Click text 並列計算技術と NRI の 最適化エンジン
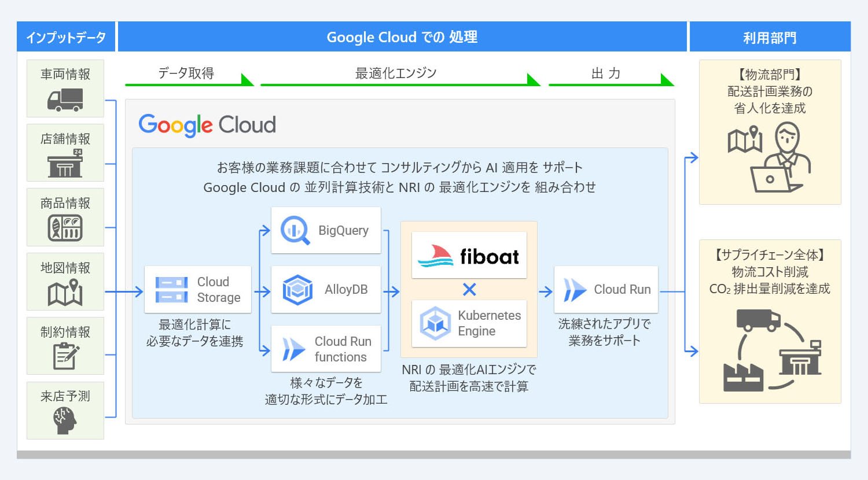The width and height of the screenshot is (868, 480). [x=418, y=187]
